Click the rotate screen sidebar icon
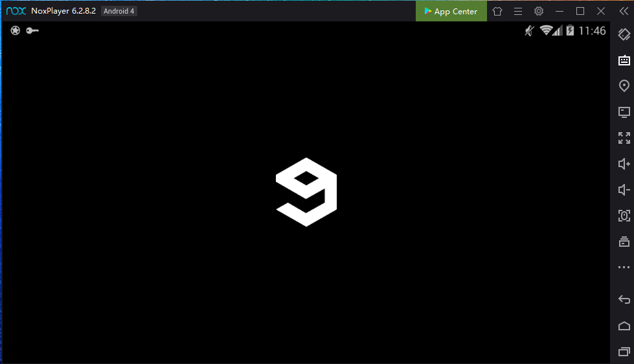This screenshot has width=634, height=364. [624, 34]
